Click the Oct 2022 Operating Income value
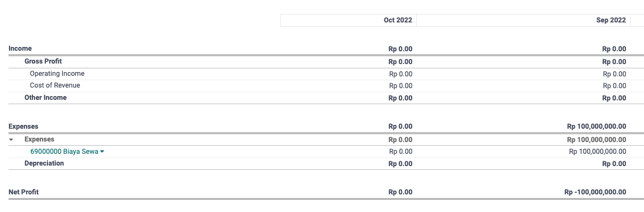Image resolution: width=644 pixels, height=212 pixels. [x=401, y=74]
